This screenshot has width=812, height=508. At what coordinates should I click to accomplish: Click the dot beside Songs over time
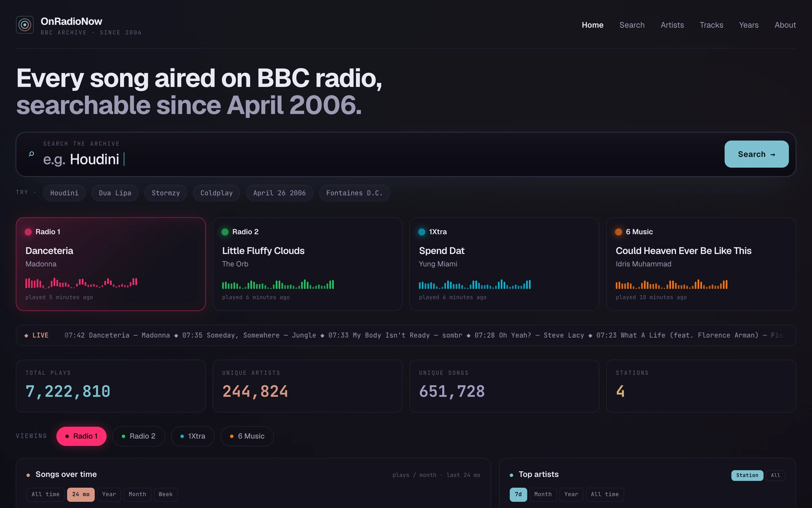[28, 475]
